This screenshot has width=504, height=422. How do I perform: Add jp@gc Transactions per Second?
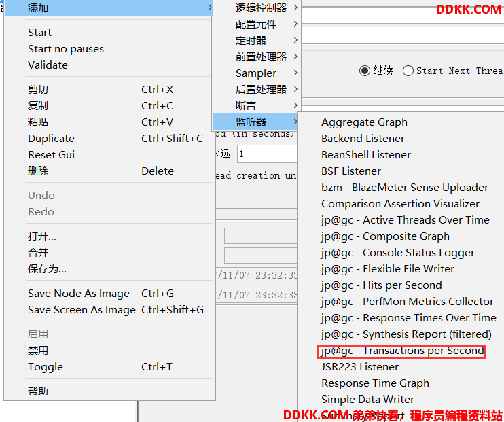[x=401, y=351]
